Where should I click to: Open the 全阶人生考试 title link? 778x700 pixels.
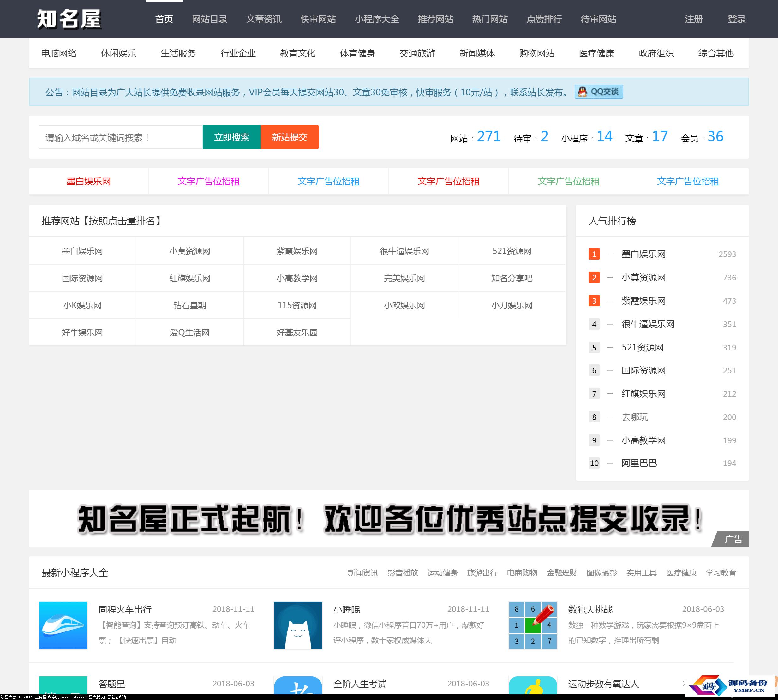[360, 684]
